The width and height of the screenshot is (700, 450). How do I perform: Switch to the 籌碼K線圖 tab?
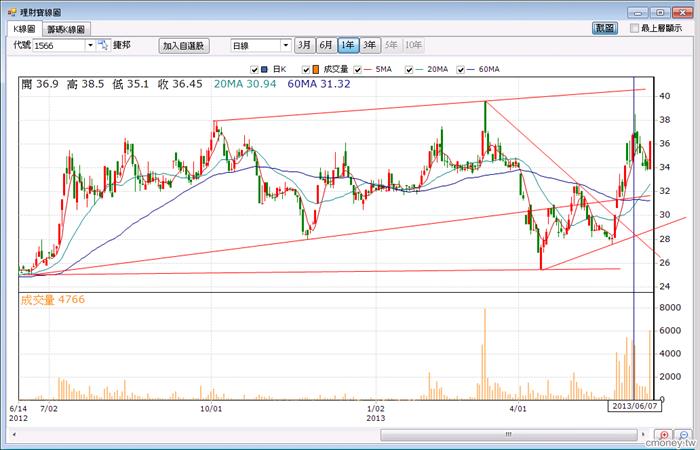(x=67, y=29)
